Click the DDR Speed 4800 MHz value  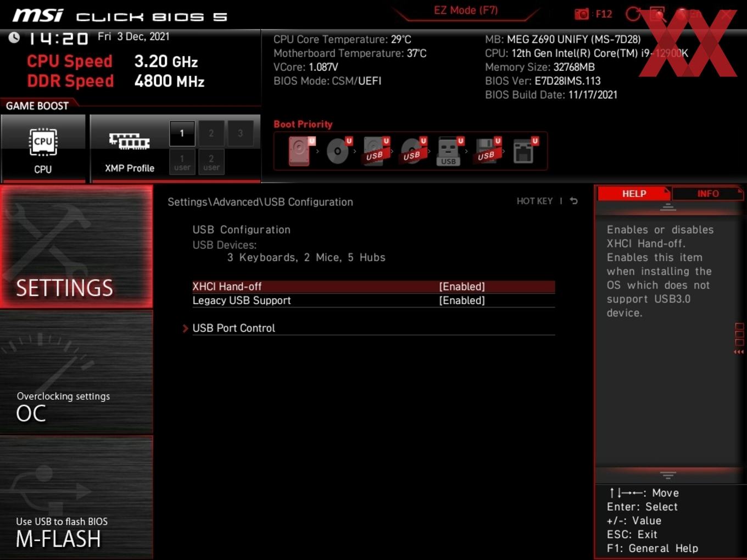[170, 81]
